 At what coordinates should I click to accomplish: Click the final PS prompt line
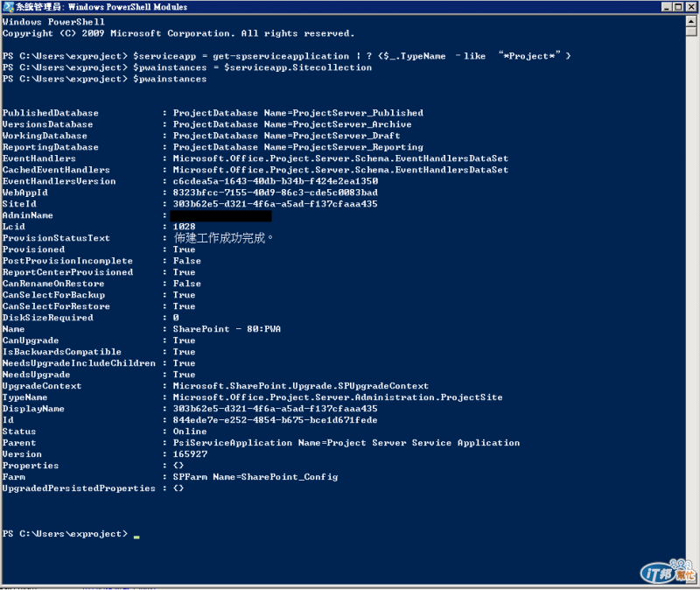point(71,534)
